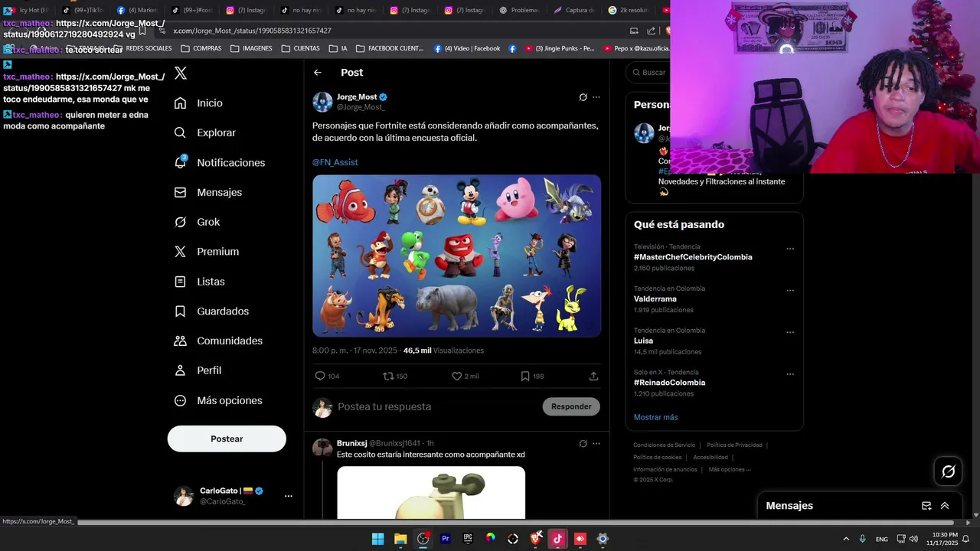980x551 pixels.
Task: Open Condiciones de Servicio link
Action: (x=664, y=445)
